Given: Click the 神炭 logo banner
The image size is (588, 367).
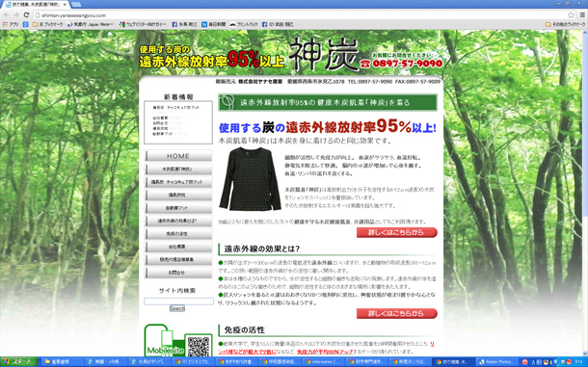Looking at the screenshot, I should (x=324, y=55).
